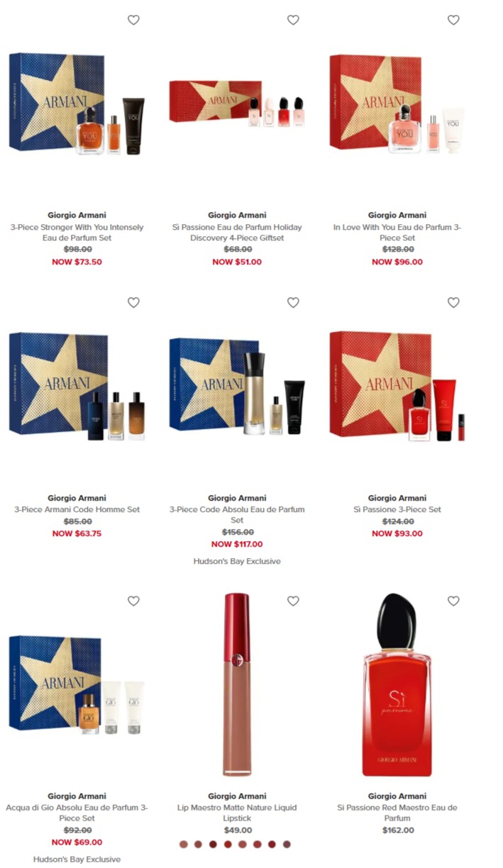Favorite Acqua di Gio Absolu set
The image size is (503, 868).
pos(133,601)
